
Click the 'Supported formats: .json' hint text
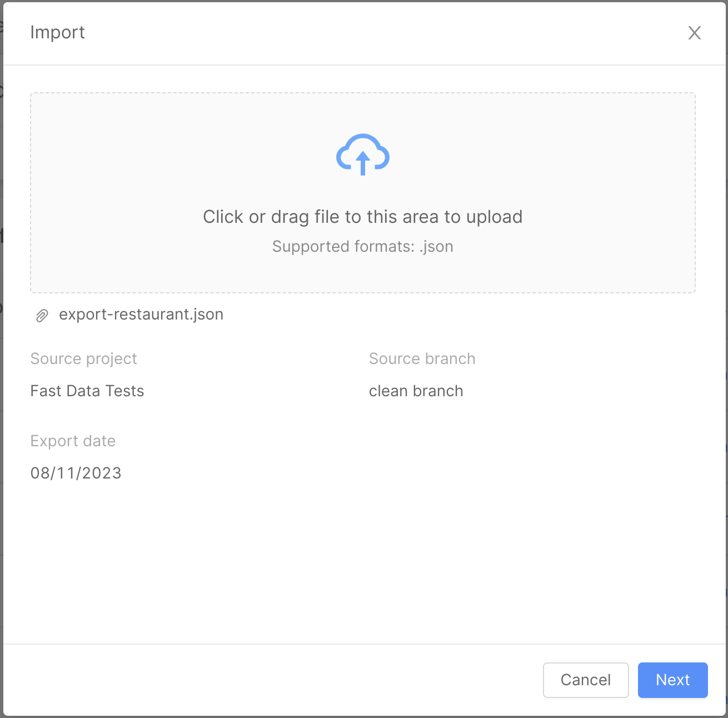(x=362, y=246)
